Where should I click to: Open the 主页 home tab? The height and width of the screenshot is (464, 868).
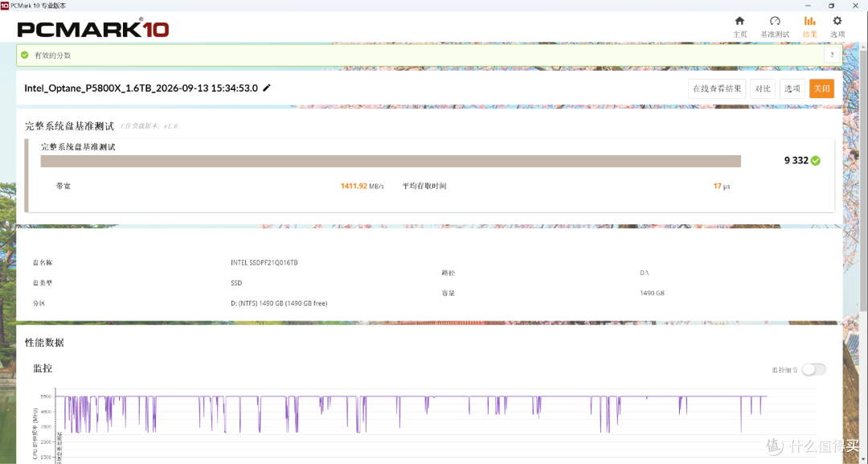[x=739, y=27]
